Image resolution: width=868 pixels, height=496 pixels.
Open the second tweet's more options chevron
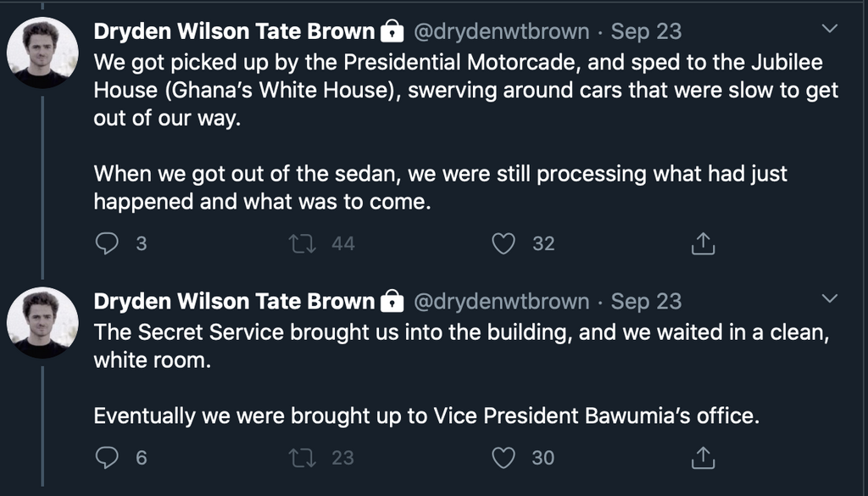tap(830, 299)
